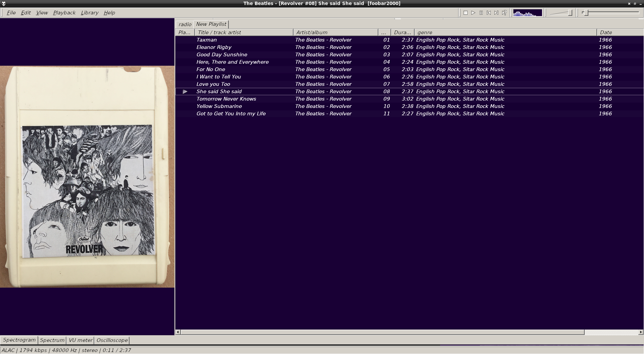
Task: Click the horizontal scrollbar left arrow
Action: pos(178,332)
